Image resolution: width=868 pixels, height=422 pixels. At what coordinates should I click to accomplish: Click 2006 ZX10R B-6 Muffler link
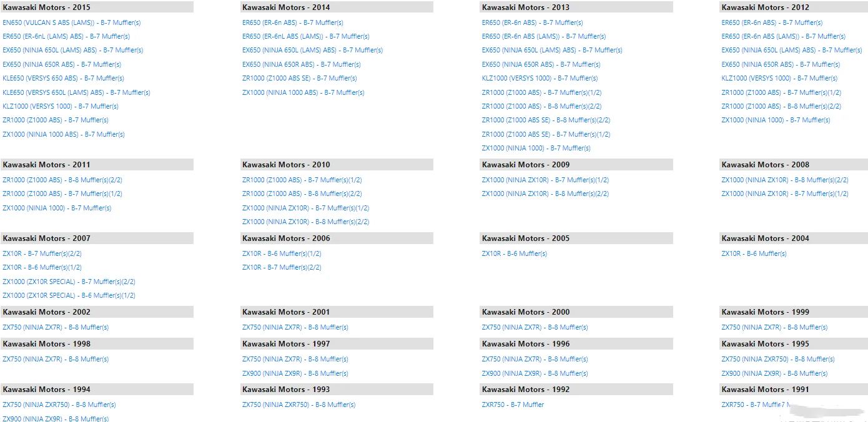tap(282, 253)
